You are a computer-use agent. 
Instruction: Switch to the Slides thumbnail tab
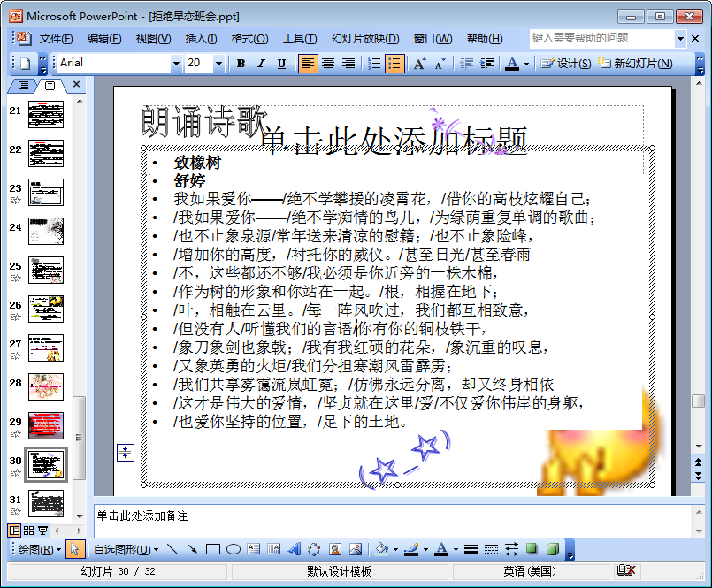point(50,86)
